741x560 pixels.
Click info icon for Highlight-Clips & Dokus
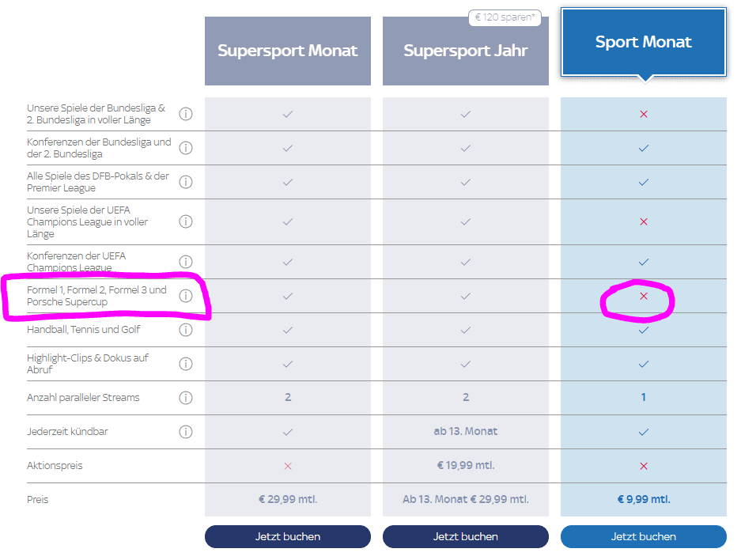(186, 364)
